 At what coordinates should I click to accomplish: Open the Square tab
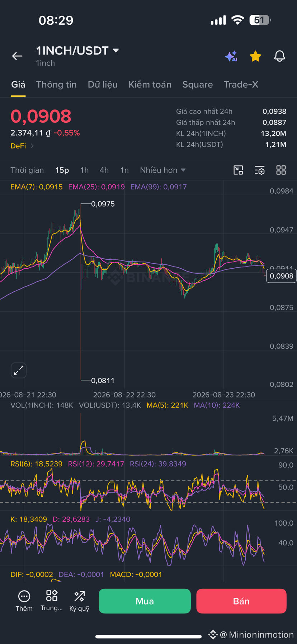pos(197,84)
